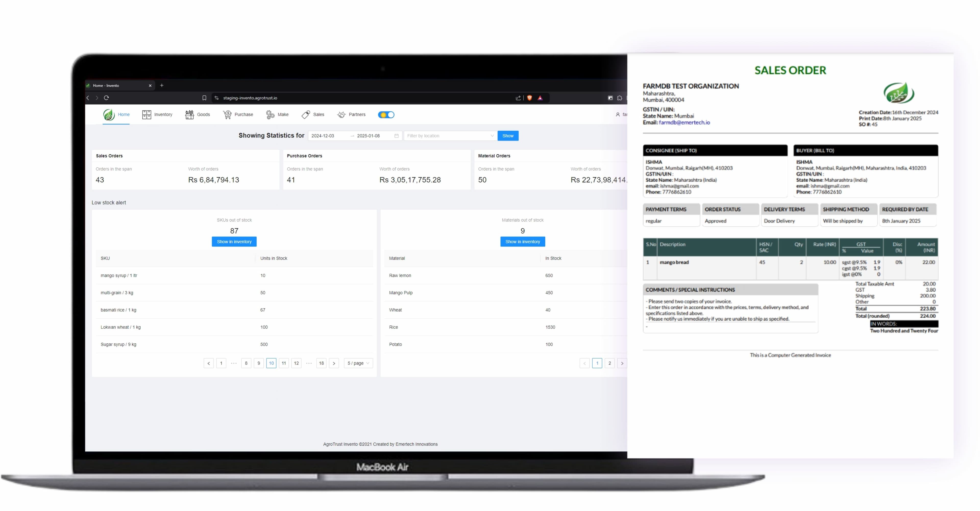Switch to the Home nav tab
The width and height of the screenshot is (980, 511).
[x=124, y=115]
